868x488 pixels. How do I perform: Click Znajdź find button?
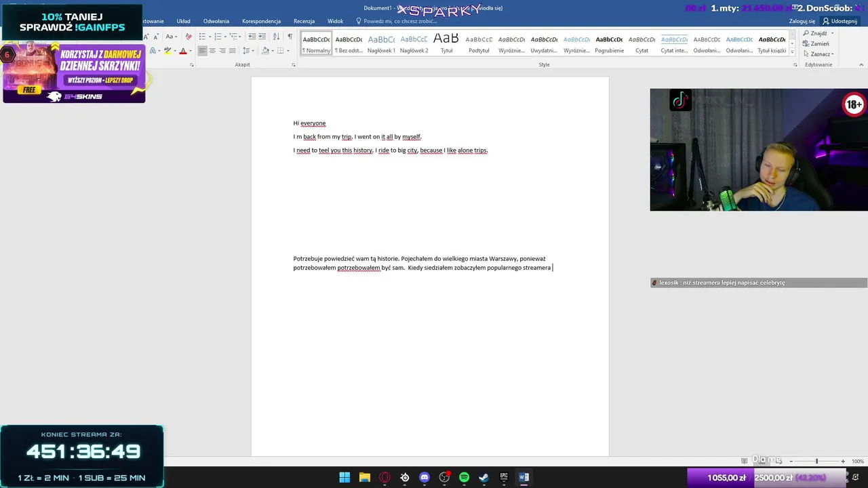(816, 33)
